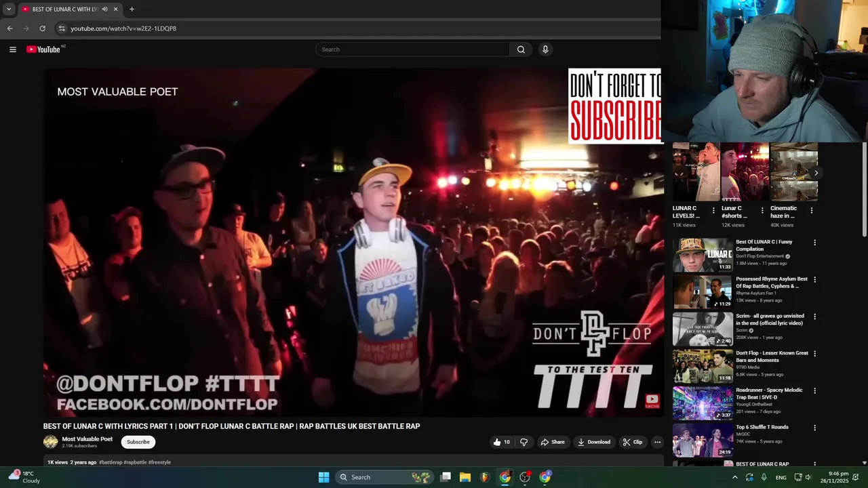Open File Explorer from the taskbar

[465, 477]
